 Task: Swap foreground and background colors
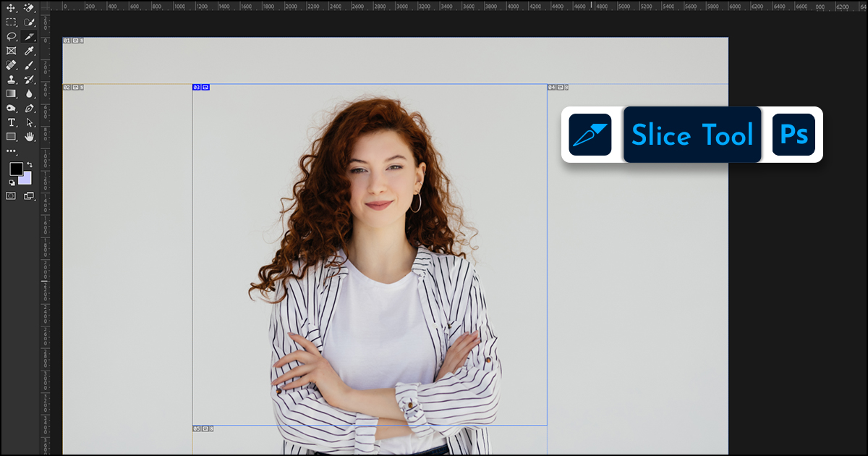(30, 165)
